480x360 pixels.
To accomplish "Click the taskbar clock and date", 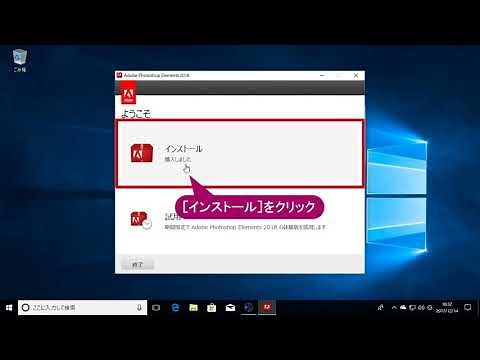I will 447,307.
